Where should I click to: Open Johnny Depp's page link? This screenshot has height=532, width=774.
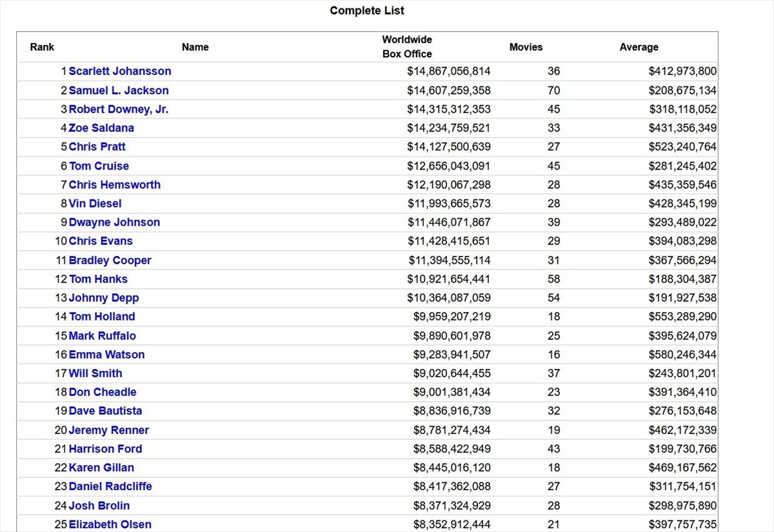(104, 298)
